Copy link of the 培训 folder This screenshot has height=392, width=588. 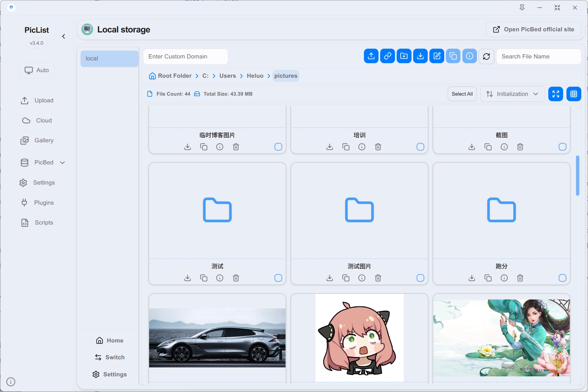[x=346, y=147]
